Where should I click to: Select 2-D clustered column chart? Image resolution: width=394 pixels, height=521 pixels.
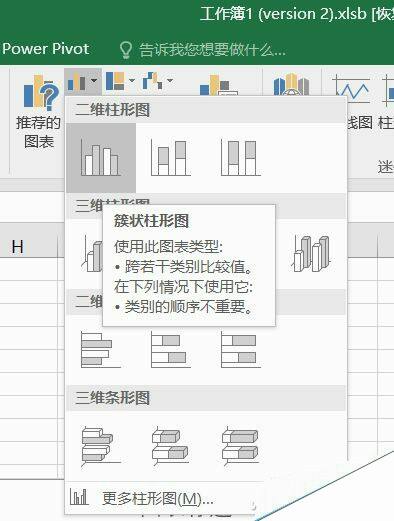click(x=101, y=158)
